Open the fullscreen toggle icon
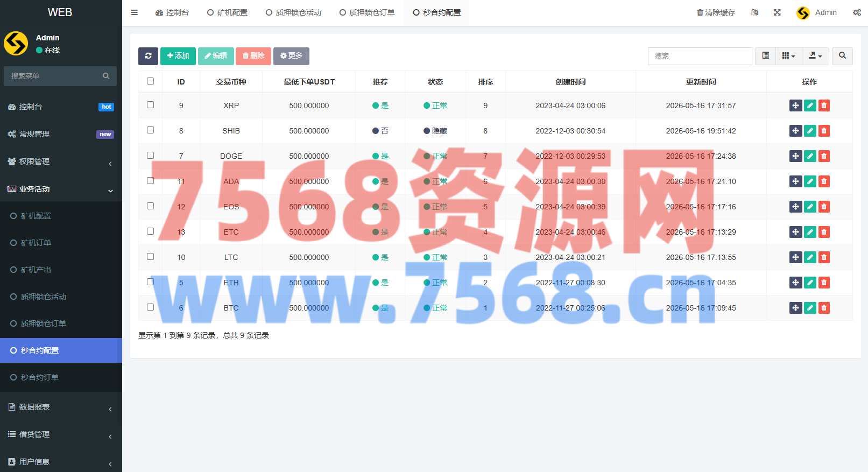868x472 pixels. tap(777, 12)
